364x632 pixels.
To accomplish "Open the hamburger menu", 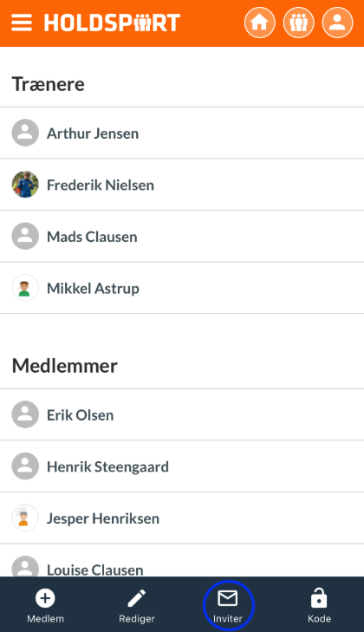I will (22, 23).
